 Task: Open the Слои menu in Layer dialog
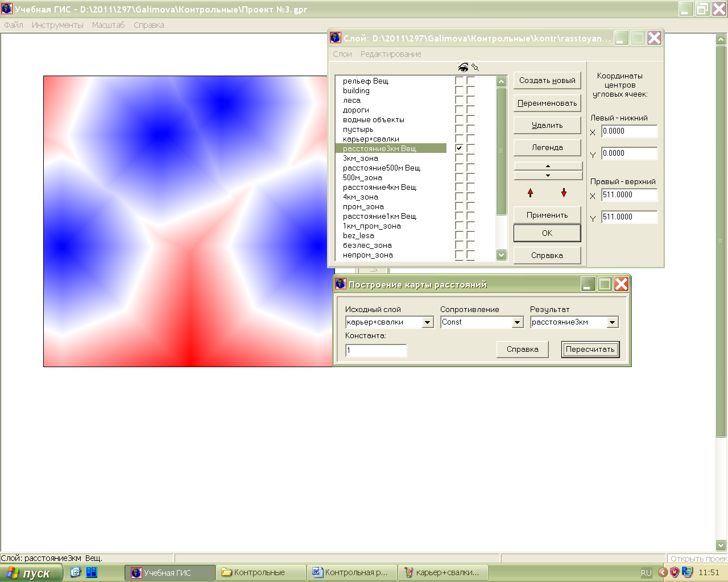tap(342, 54)
